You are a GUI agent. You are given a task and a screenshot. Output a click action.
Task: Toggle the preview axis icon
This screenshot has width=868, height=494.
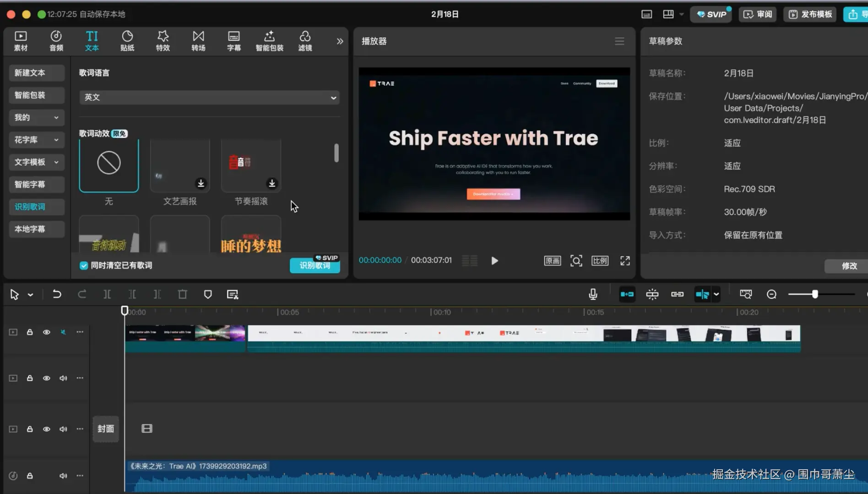[702, 294]
